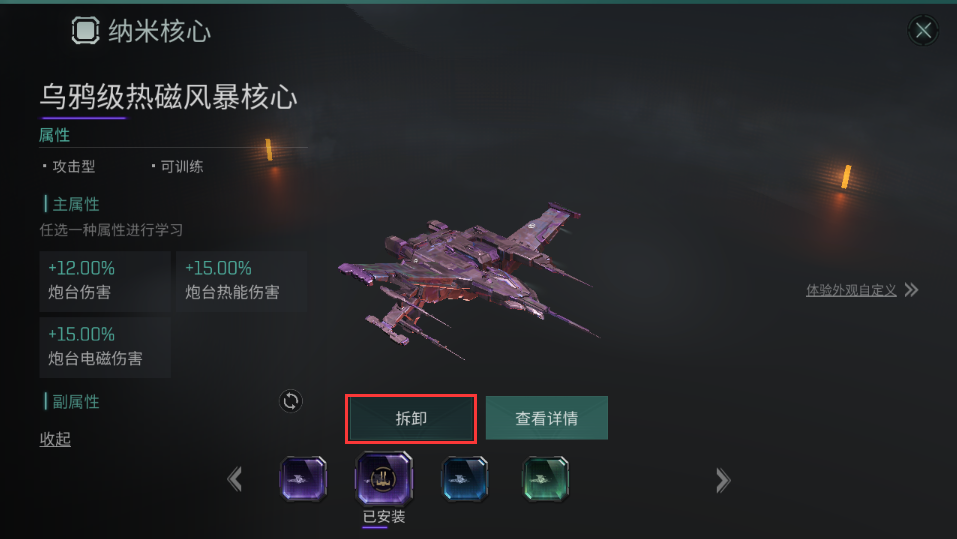Screen dimensions: 957x539
Task: Choose the +12.00% 炮台伤害 attribute
Action: click(105, 281)
